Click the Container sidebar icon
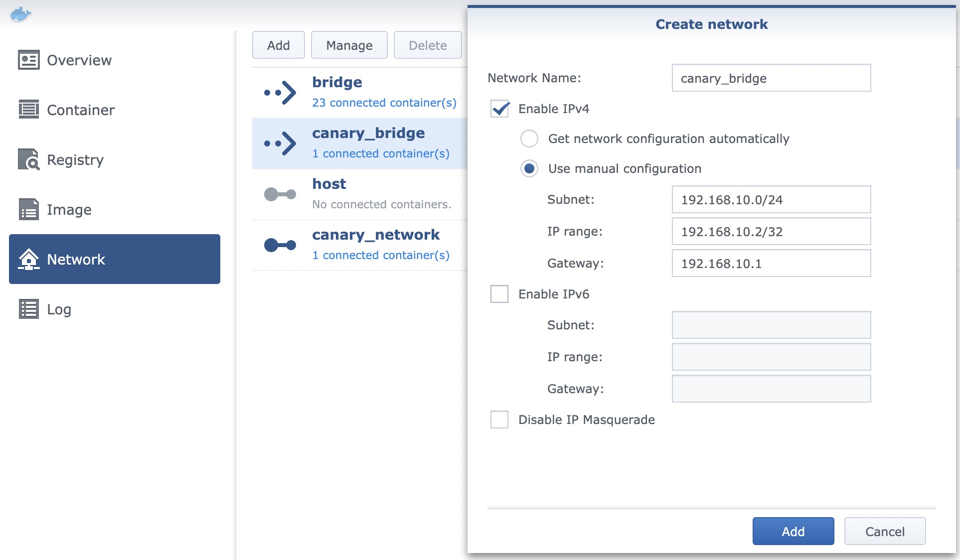The height and width of the screenshot is (560, 960). tap(28, 110)
